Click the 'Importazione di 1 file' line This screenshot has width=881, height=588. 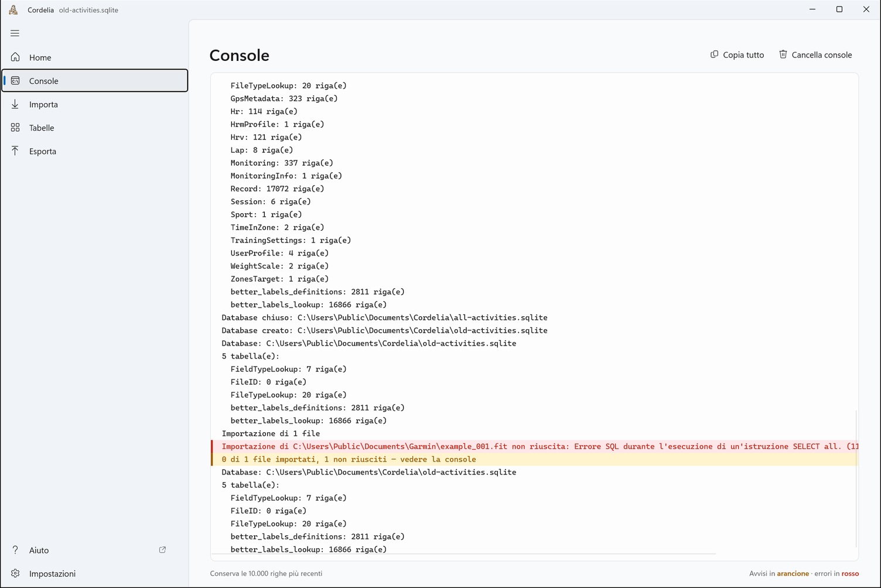271,433
